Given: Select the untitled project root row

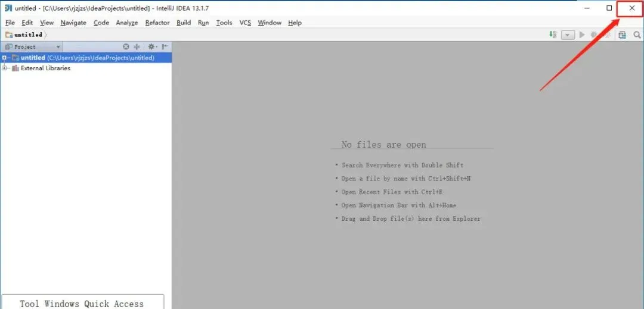Looking at the screenshot, I should [x=86, y=58].
